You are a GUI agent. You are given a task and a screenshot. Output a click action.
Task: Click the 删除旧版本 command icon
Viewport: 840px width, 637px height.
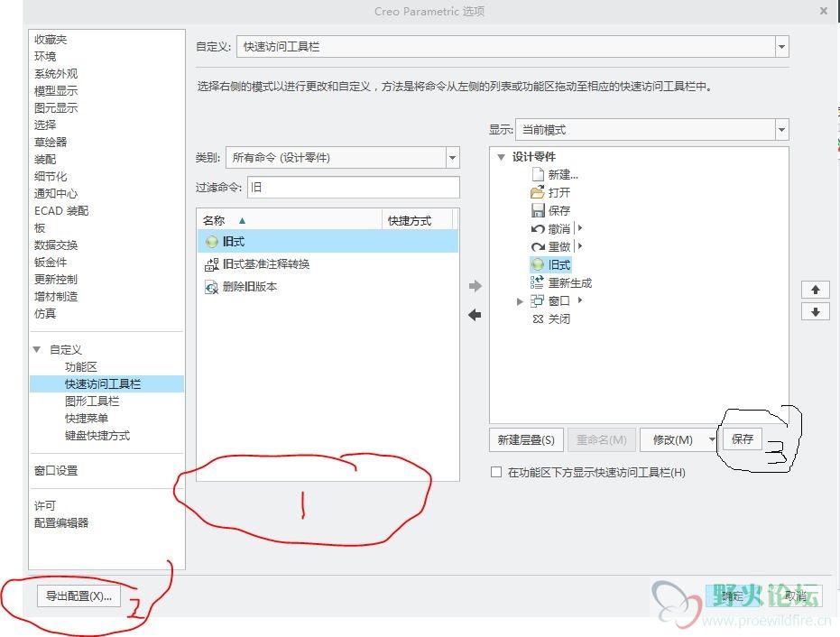(x=212, y=287)
